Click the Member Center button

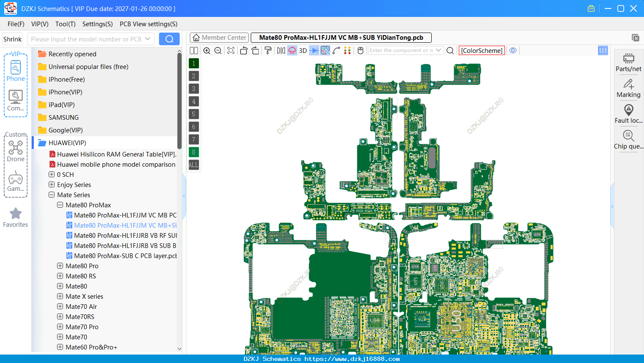[x=219, y=38]
